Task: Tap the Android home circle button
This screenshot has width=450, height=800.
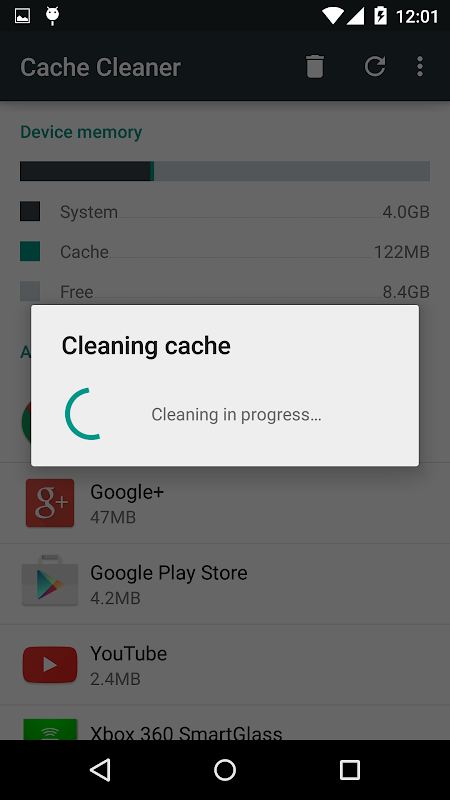Action: coord(225,769)
